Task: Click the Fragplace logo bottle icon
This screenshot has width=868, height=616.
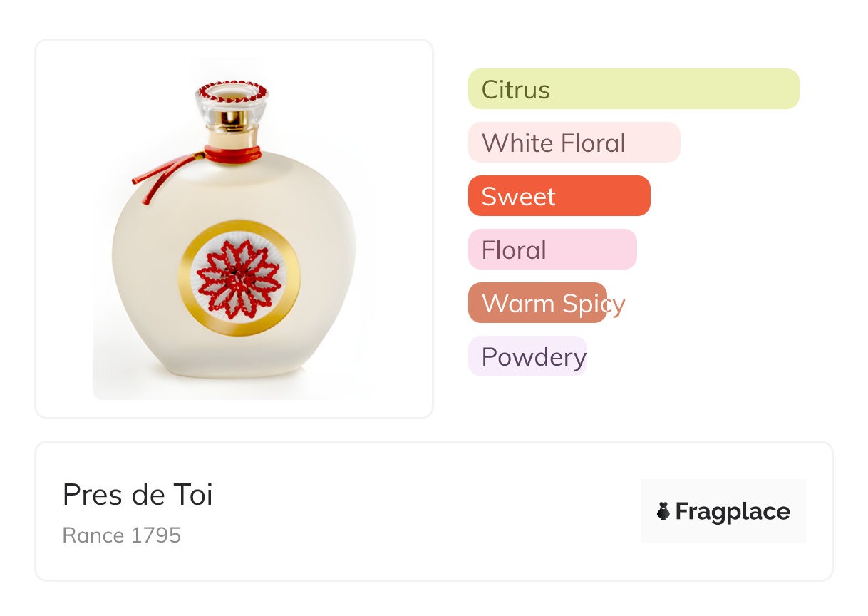Action: [663, 511]
